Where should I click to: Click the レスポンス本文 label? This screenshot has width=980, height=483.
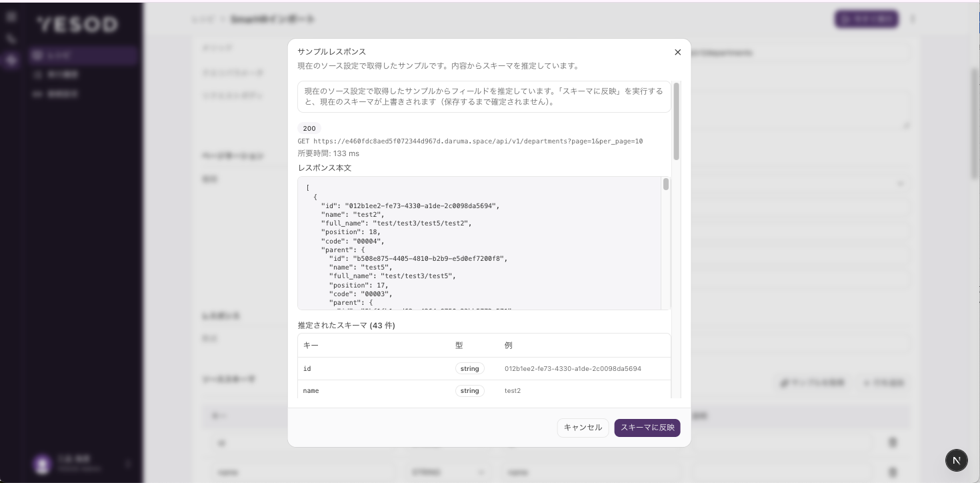pos(325,168)
